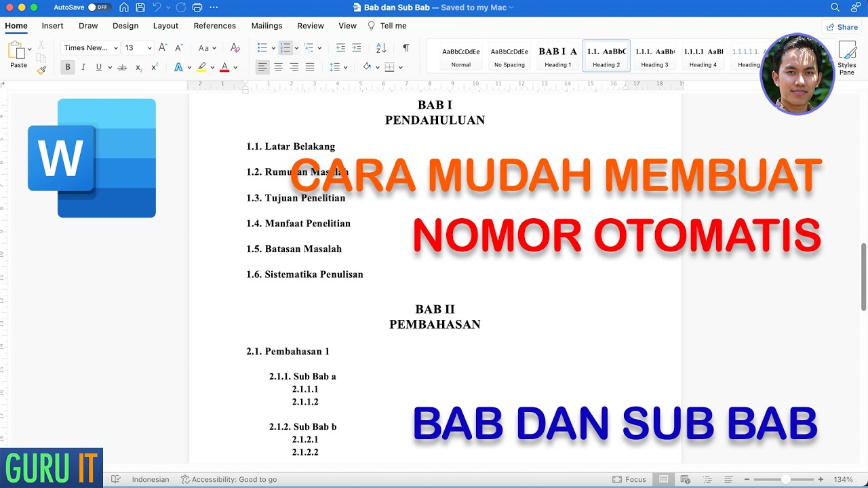
Task: Search in document with magnifier icon
Action: click(x=835, y=7)
